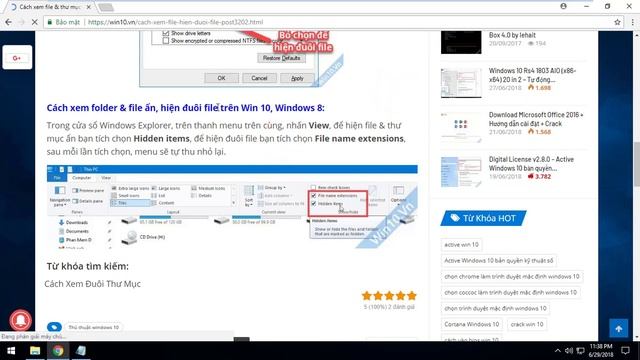Bookmark this page with the star icon
Viewport: 640px width, 360px height.
pos(617,22)
